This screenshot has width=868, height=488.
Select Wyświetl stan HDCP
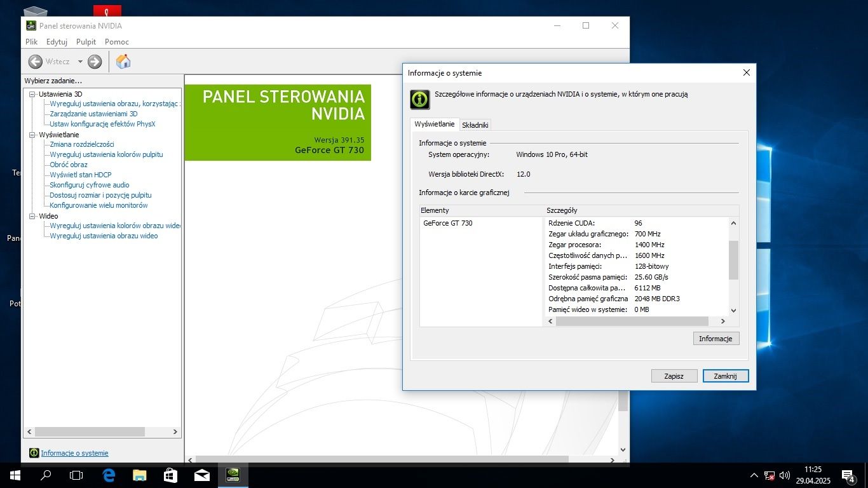point(81,175)
